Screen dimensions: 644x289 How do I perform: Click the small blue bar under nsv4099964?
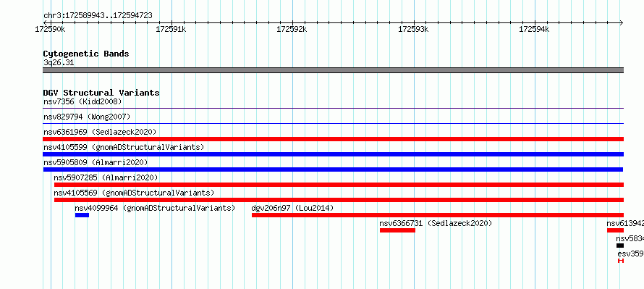click(82, 215)
